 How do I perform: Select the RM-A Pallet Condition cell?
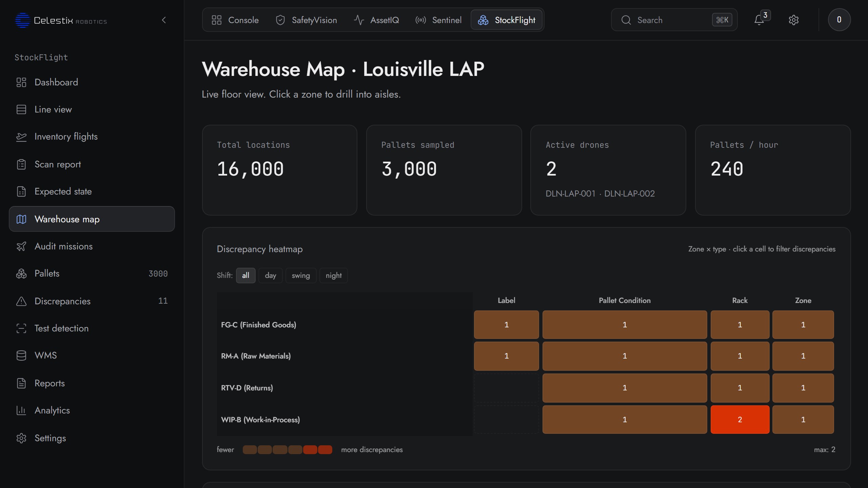pos(625,356)
